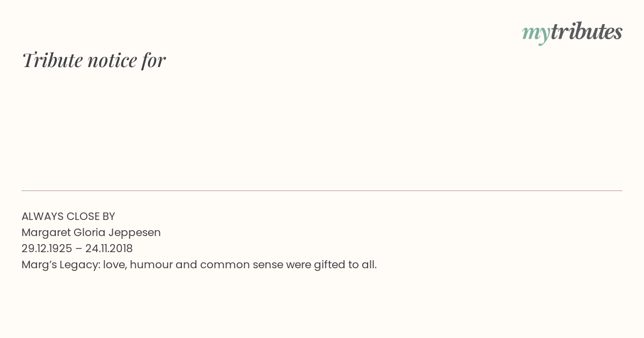Select the surname "Jeppesen"
The height and width of the screenshot is (338, 644).
click(135, 233)
